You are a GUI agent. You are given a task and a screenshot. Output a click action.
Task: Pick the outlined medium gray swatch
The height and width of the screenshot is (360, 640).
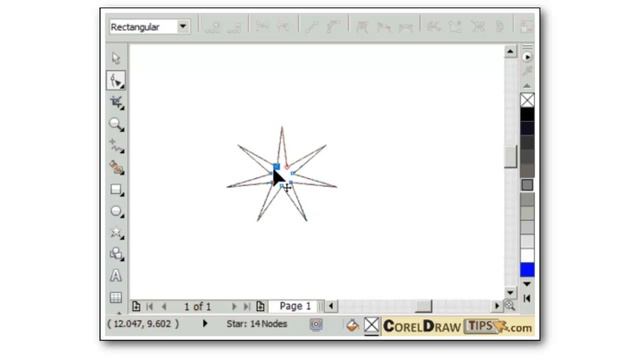527,185
